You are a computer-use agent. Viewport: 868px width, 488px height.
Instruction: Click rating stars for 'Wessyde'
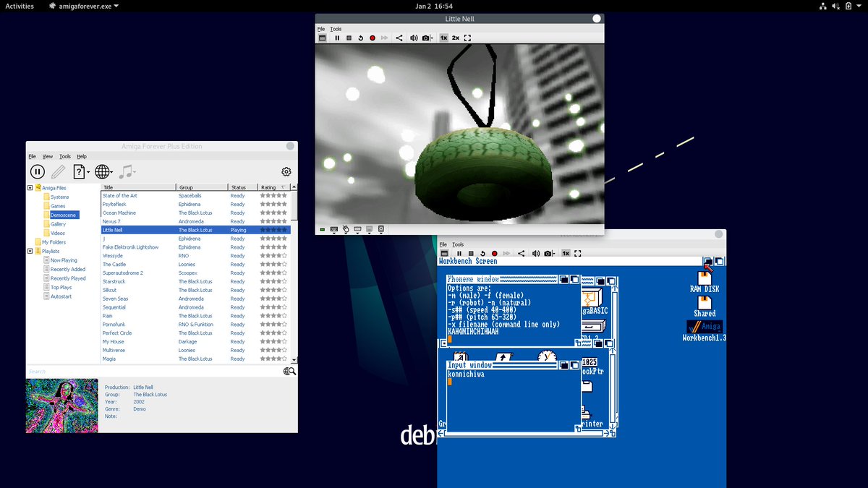[x=273, y=256]
